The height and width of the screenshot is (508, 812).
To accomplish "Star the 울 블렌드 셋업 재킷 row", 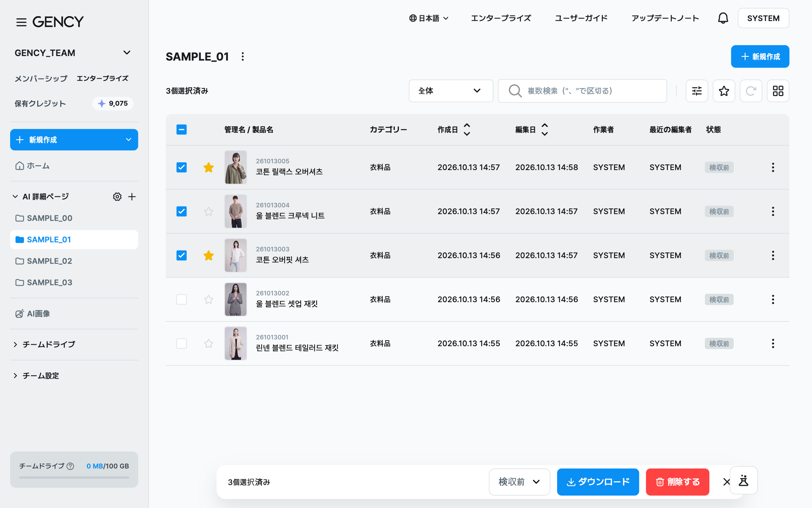I will (x=209, y=300).
